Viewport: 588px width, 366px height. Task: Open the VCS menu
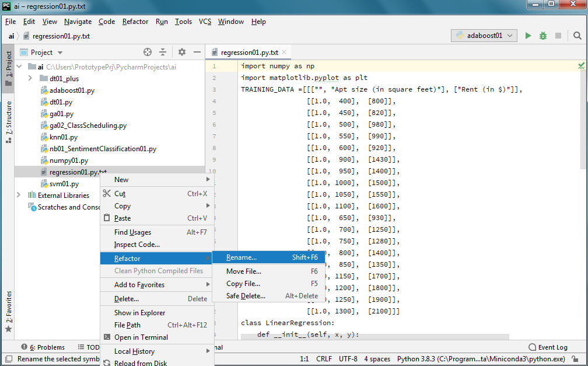coord(205,22)
